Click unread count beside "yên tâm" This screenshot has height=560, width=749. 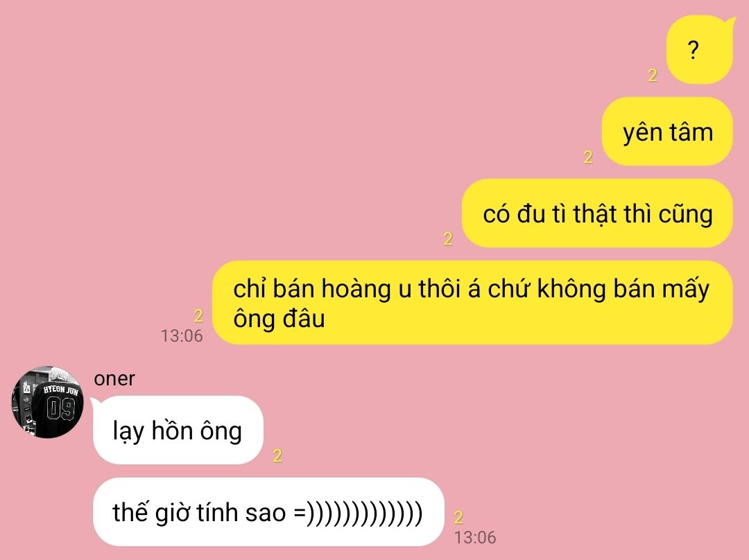coord(588,157)
